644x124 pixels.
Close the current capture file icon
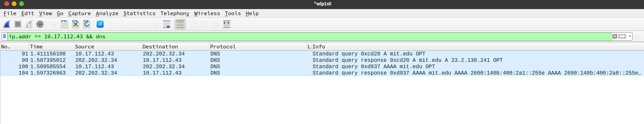coord(76,24)
